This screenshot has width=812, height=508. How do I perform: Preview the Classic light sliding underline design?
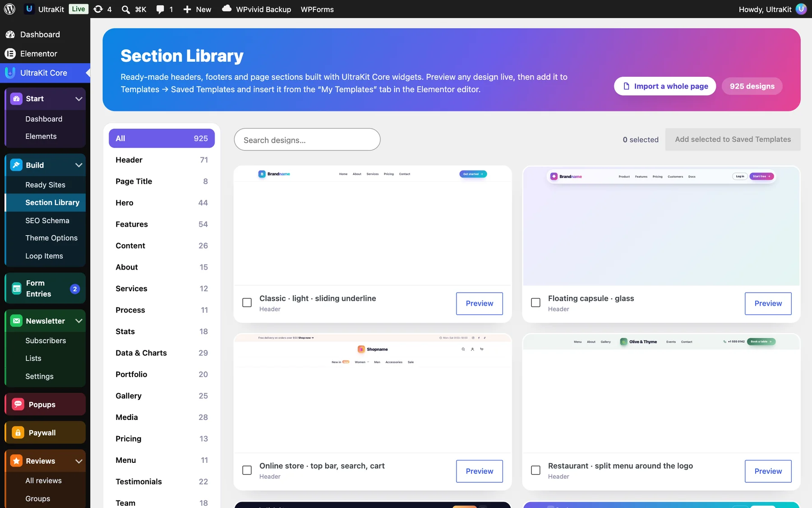[479, 303]
